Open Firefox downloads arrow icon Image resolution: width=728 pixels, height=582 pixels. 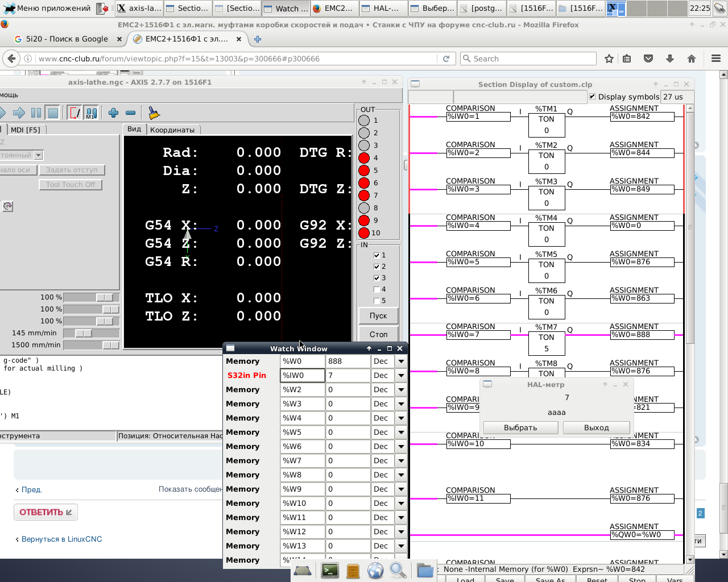point(670,59)
